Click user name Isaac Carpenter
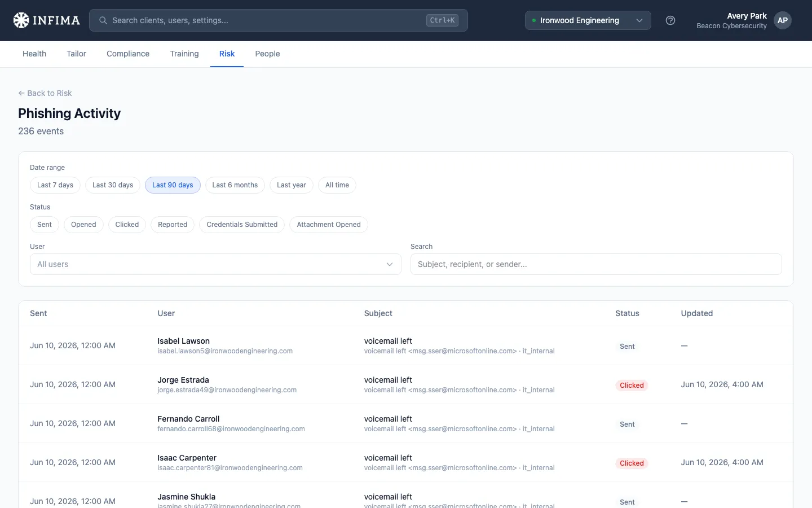This screenshot has height=508, width=812. click(187, 458)
